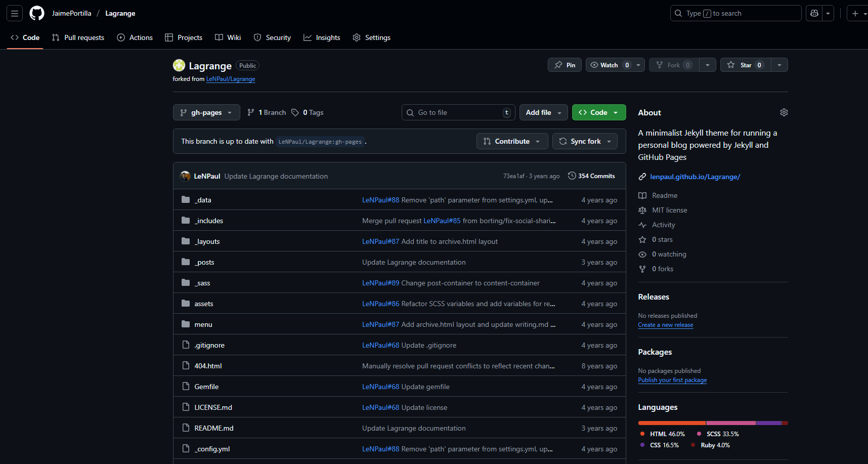Click the About settings gear icon

[784, 112]
